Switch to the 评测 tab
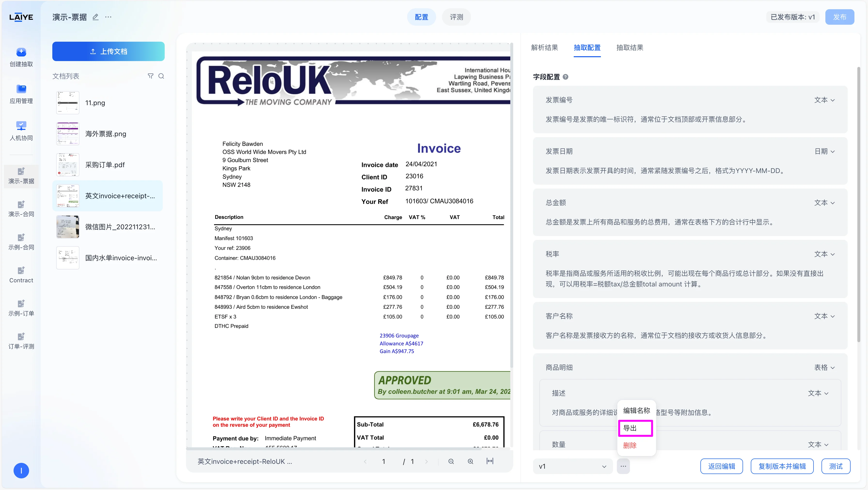The height and width of the screenshot is (490, 868). pyautogui.click(x=456, y=17)
